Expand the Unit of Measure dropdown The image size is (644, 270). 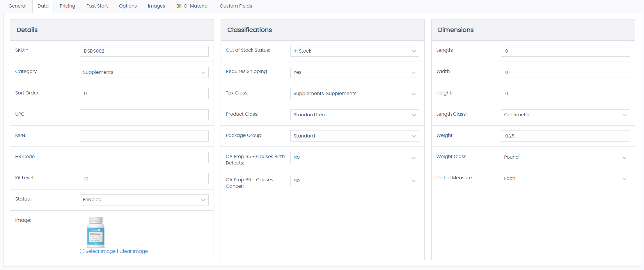point(565,178)
